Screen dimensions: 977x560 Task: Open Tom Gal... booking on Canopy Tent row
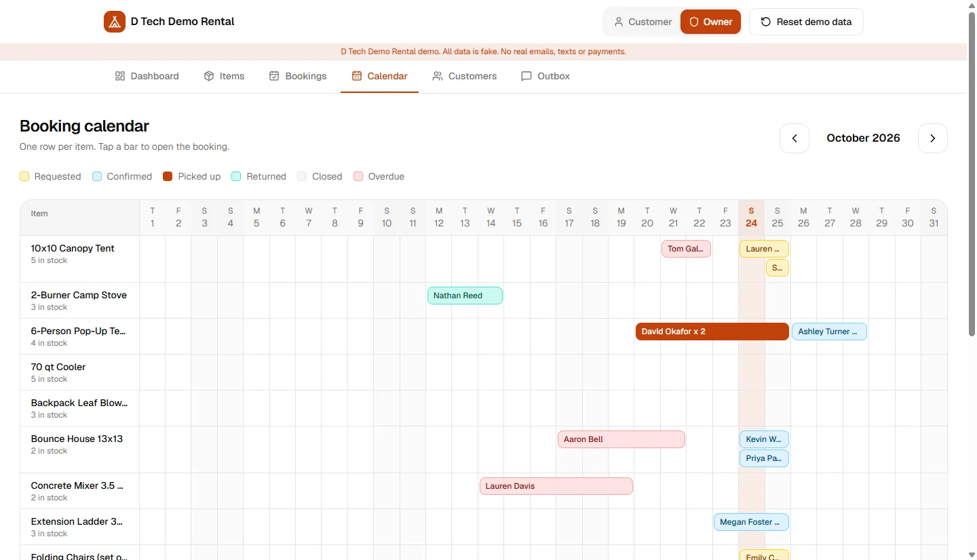point(686,249)
